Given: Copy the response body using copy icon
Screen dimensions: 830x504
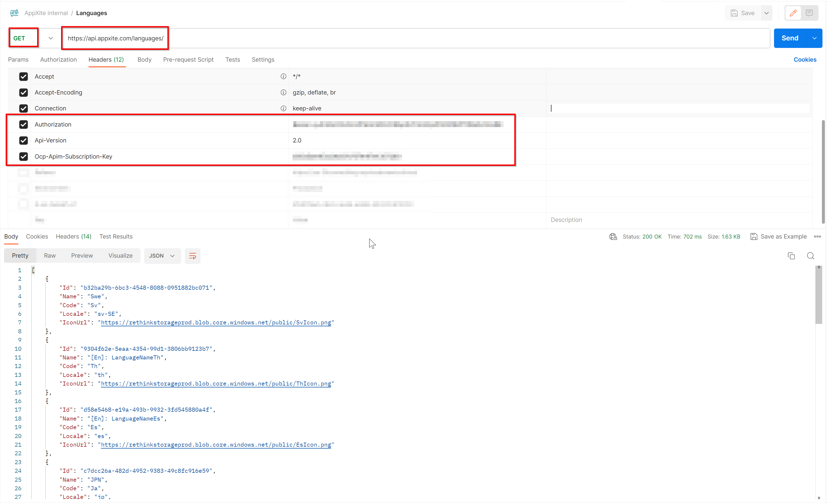Looking at the screenshot, I should 791,256.
